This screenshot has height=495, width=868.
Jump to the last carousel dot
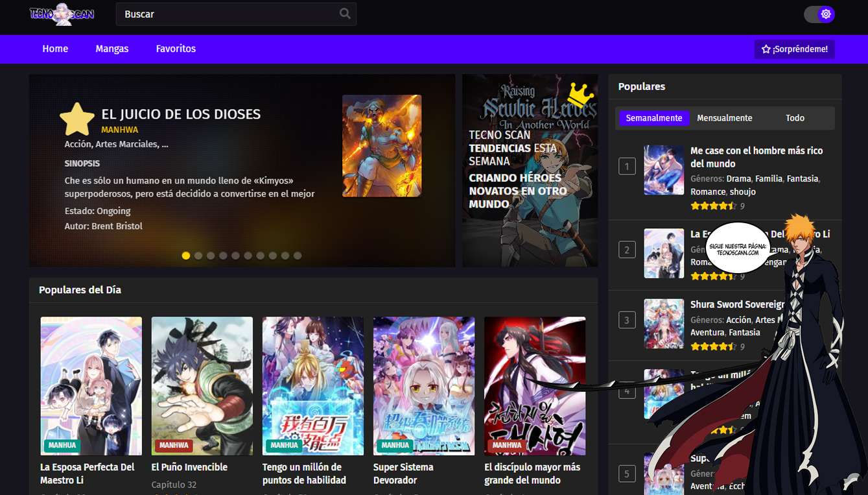point(298,256)
